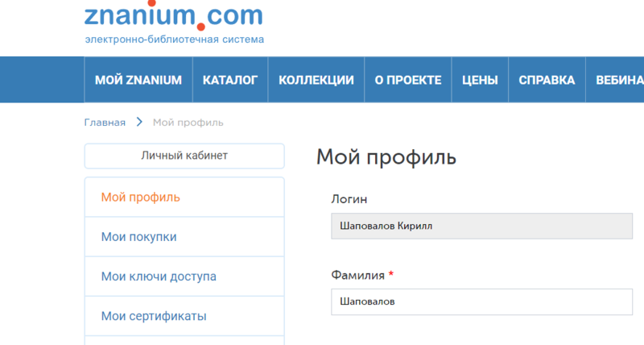Image resolution: width=644 pixels, height=345 pixels.
Task: Open the partially visible ВЕБИНА… menu item
Action: coord(615,80)
